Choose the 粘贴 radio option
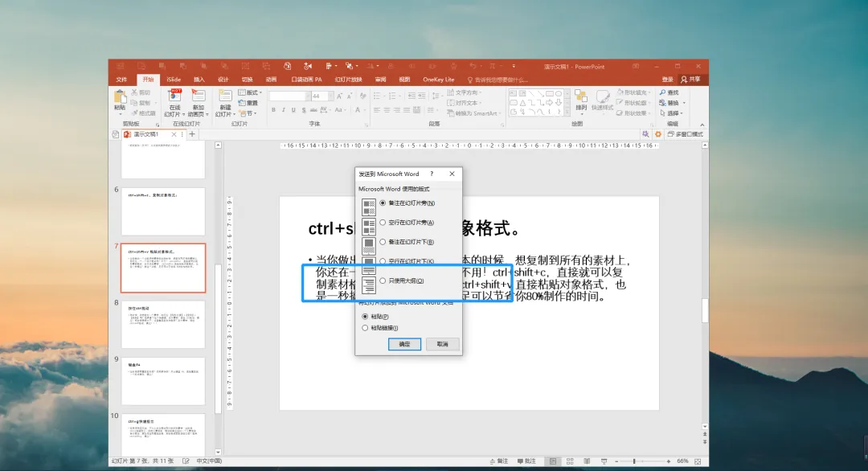Image resolution: width=868 pixels, height=471 pixels. point(365,317)
